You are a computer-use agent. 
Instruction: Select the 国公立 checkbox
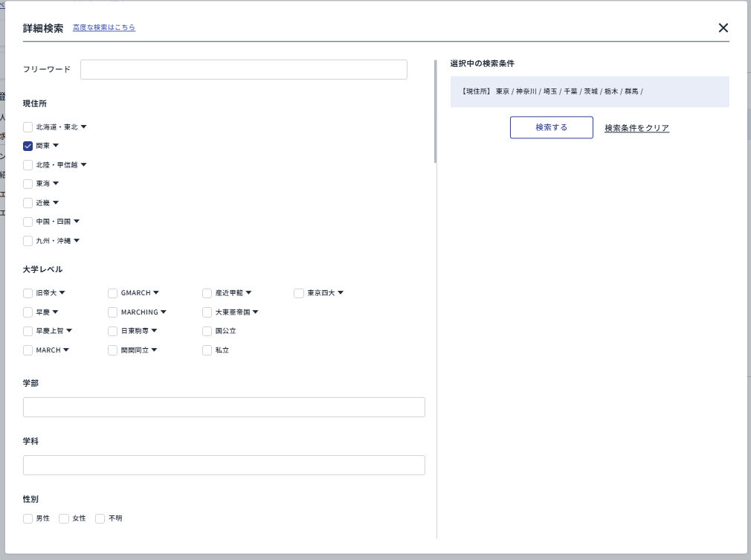tap(207, 331)
